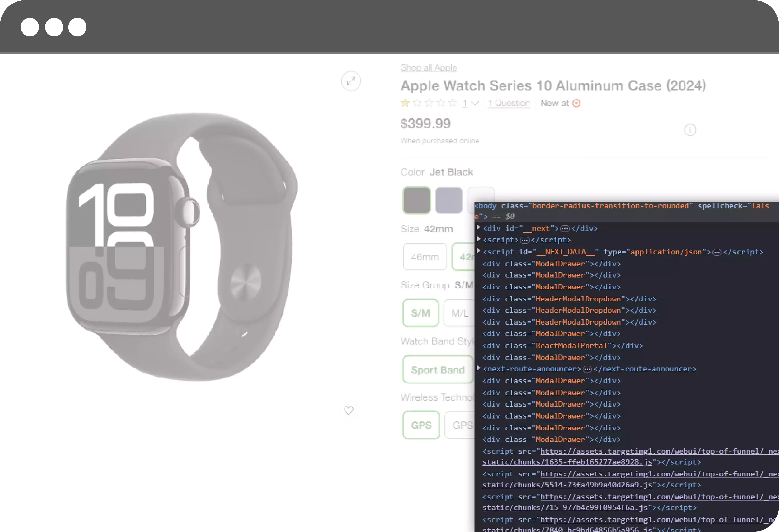Click the 'border-radius-transition-to-rounded' class value
Screen dimensions: 779x532
(x=610, y=206)
